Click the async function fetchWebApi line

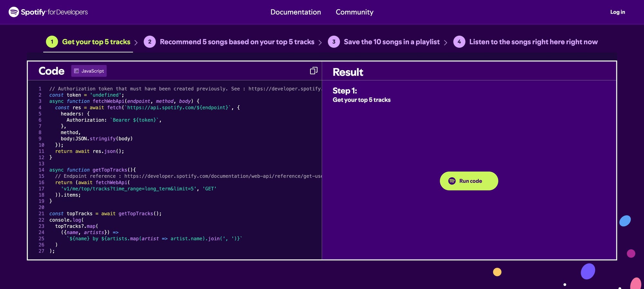[124, 101]
